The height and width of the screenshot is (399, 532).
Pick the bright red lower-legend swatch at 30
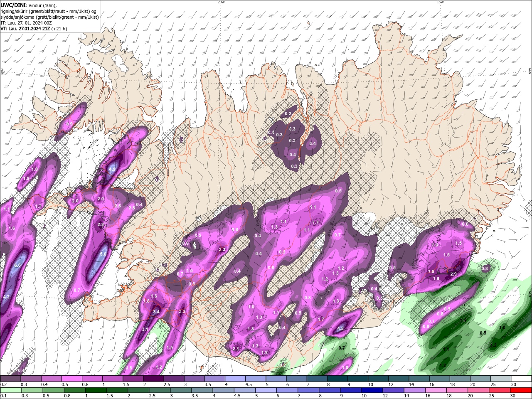(x=521, y=390)
